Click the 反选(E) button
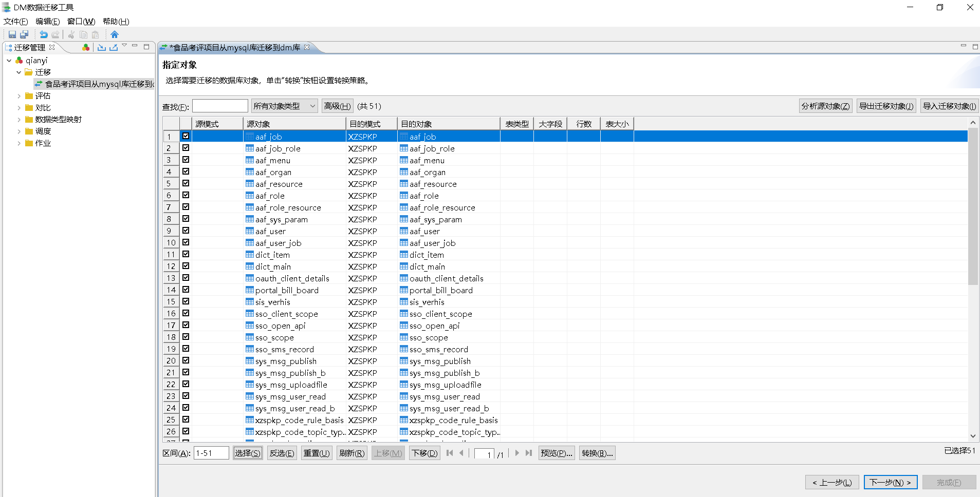This screenshot has width=980, height=497. 282,453
